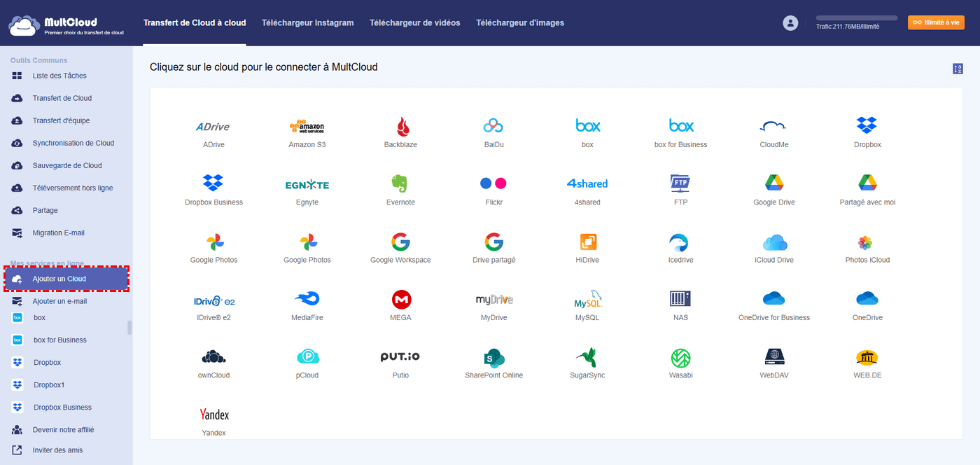The image size is (980, 465).
Task: Click Ajouter un Cloud button
Action: tap(66, 279)
